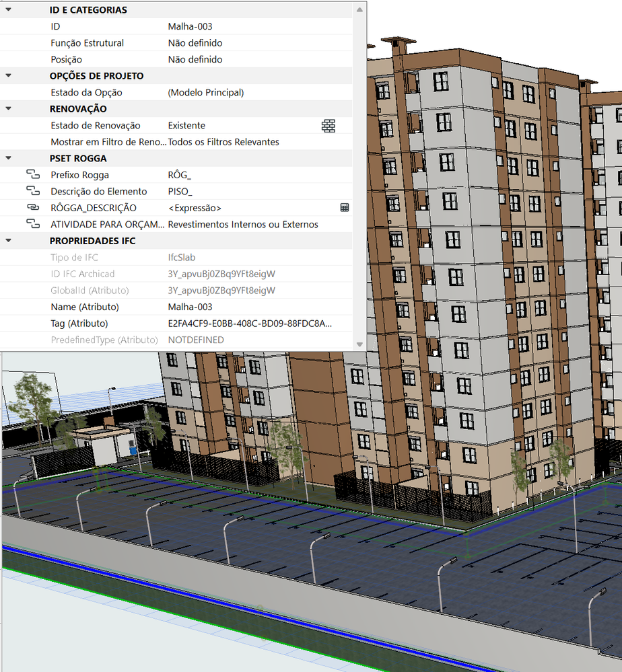Select the Função Estrutural label
Viewport: 622px width, 672px height.
click(87, 43)
